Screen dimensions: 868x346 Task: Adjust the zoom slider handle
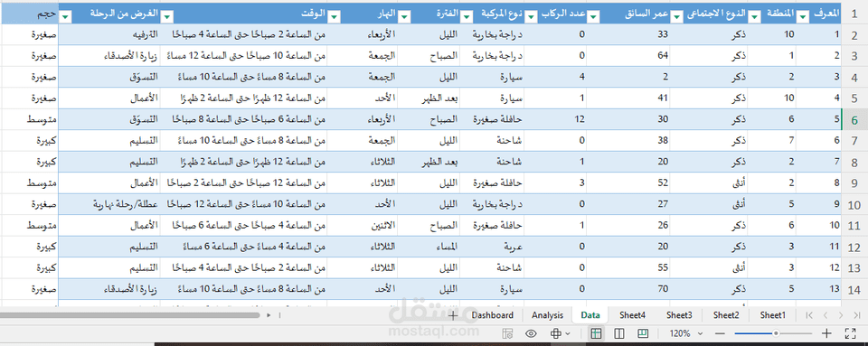click(x=776, y=333)
